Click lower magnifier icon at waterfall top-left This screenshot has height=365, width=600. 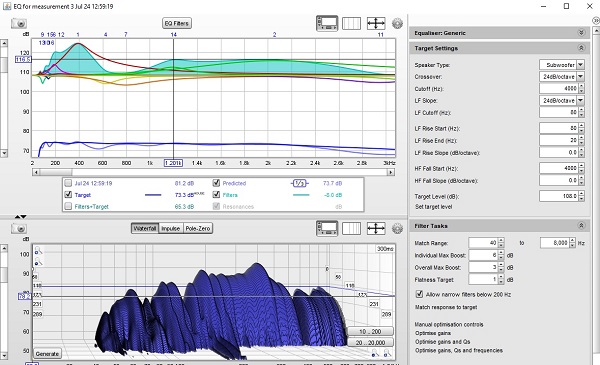pos(38,262)
